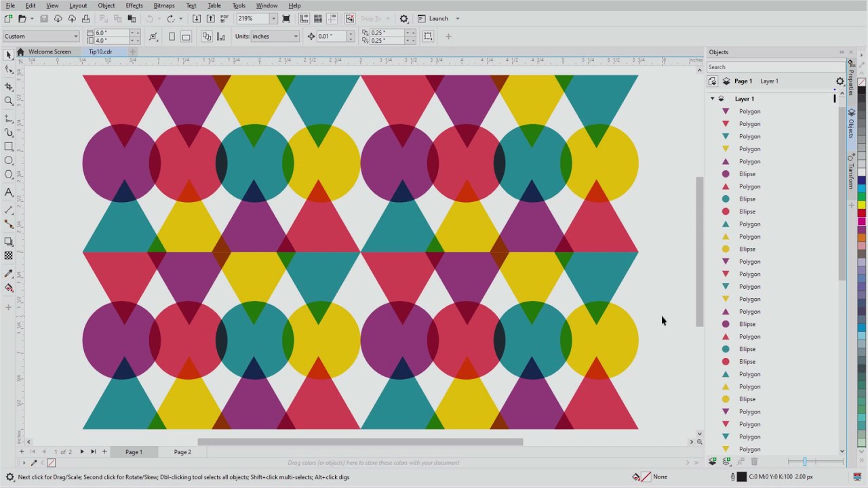Image resolution: width=868 pixels, height=488 pixels.
Task: Select the Polygon tool
Action: pyautogui.click(x=9, y=175)
